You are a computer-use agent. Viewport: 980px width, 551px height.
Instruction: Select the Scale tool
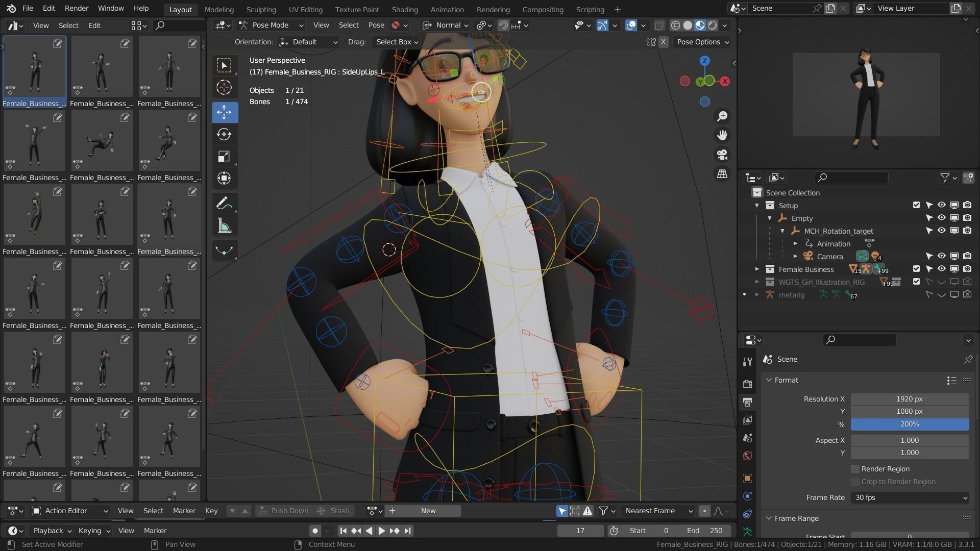(x=224, y=156)
